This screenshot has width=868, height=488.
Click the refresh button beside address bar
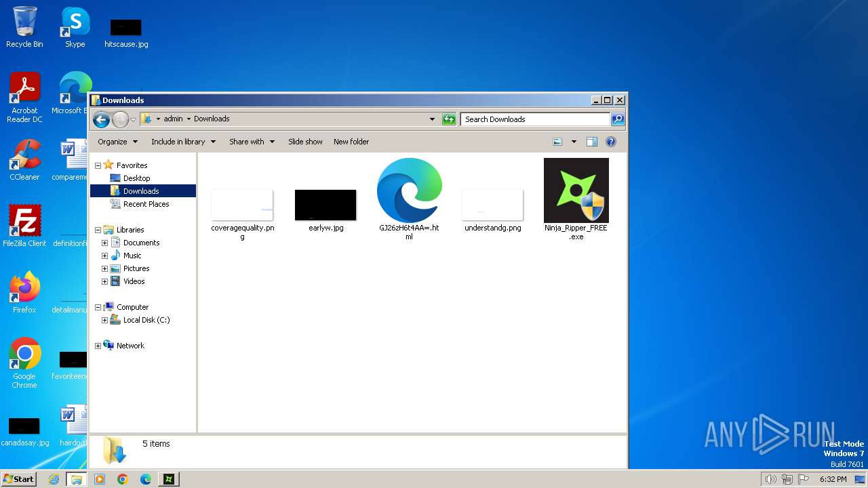pos(449,119)
